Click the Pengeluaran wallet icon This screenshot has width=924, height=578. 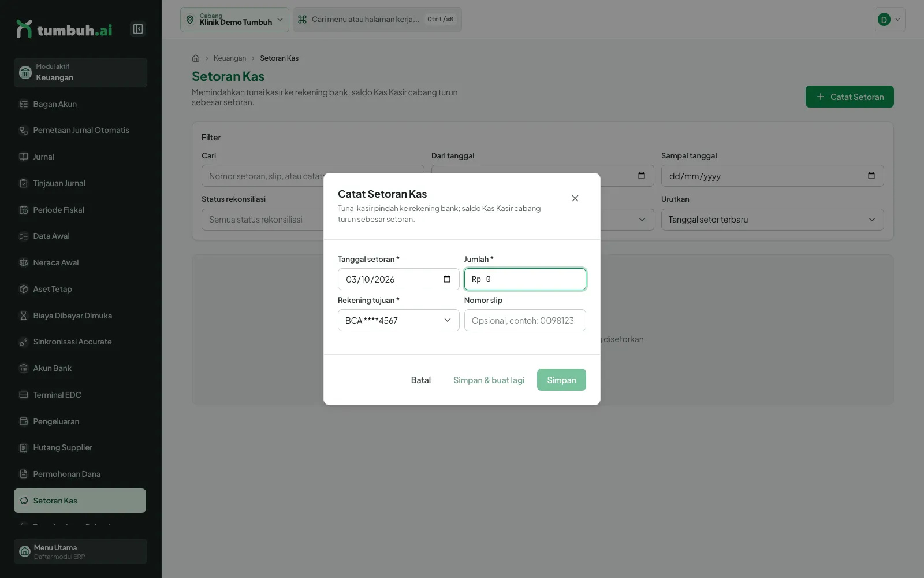[x=24, y=421]
